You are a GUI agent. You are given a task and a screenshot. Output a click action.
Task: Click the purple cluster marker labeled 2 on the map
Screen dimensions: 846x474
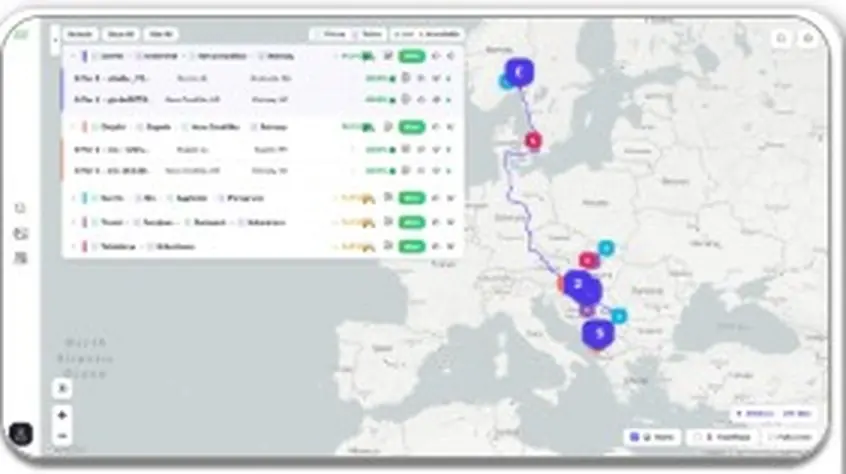coord(578,284)
